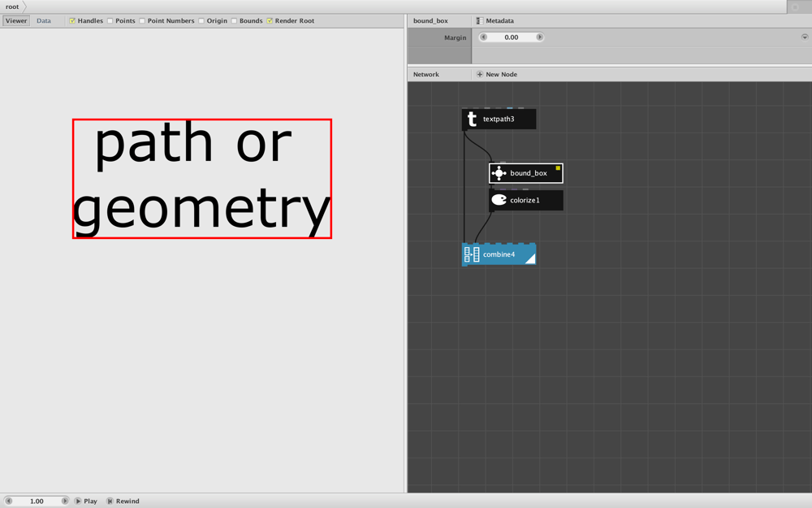Select the colorize1 node label
Screen dimensions: 812x508
525,200
